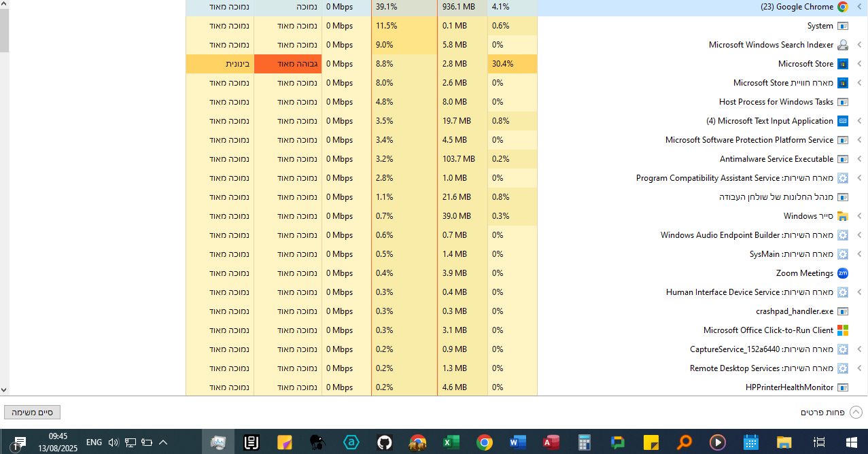Open the notification center in the taskbar

point(19,442)
